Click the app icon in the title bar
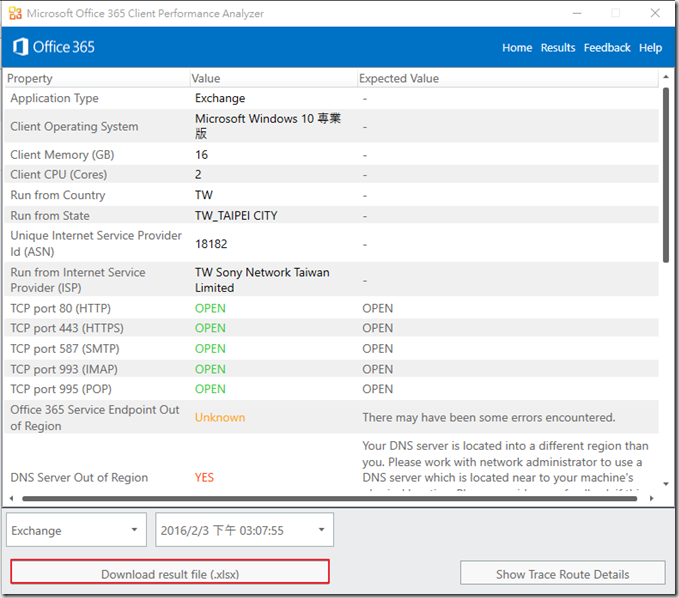This screenshot has height=598, width=679. point(14,14)
